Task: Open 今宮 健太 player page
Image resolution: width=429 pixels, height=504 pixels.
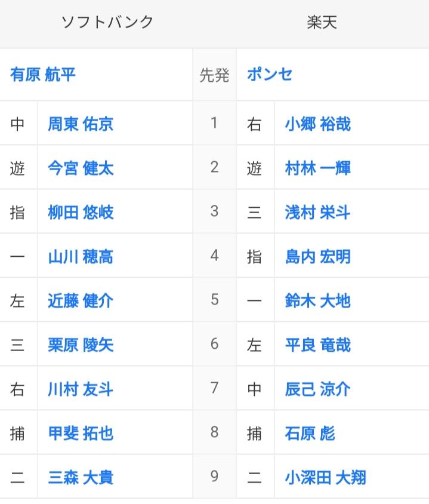Action: click(x=81, y=168)
